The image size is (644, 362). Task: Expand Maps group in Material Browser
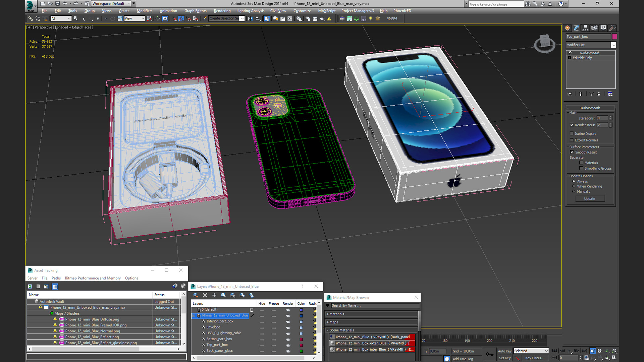328,322
